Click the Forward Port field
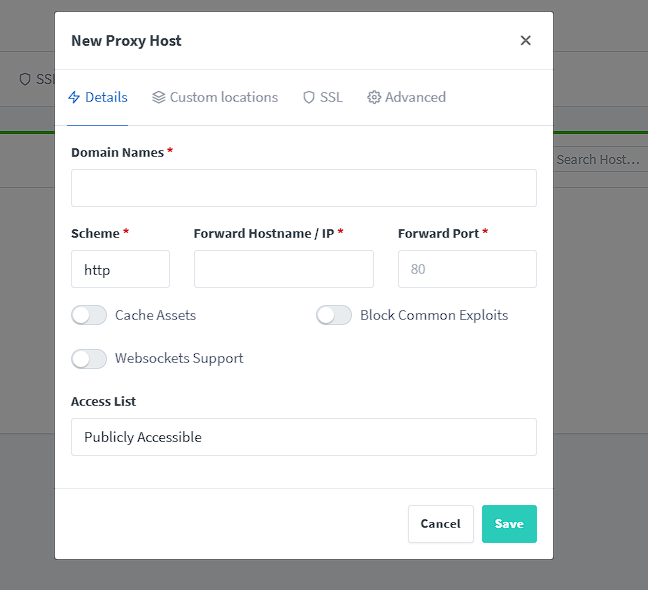Screen dimensions: 648x590 pos(467,269)
